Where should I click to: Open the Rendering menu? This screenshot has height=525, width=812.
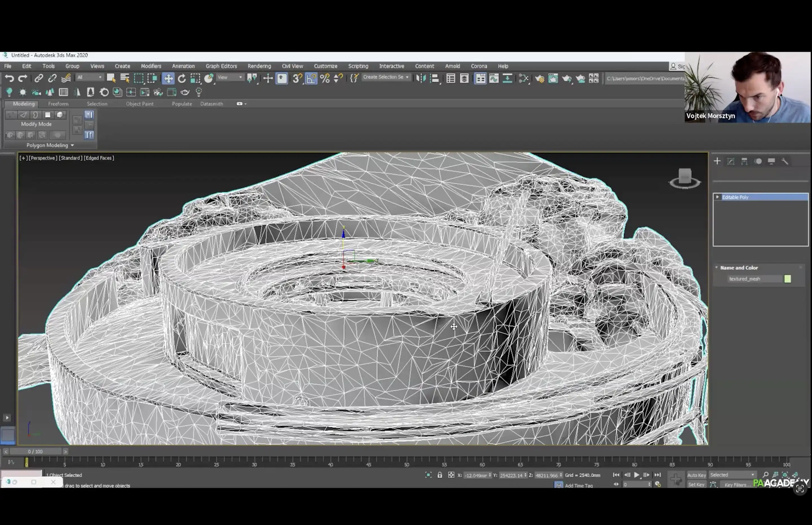pos(259,66)
